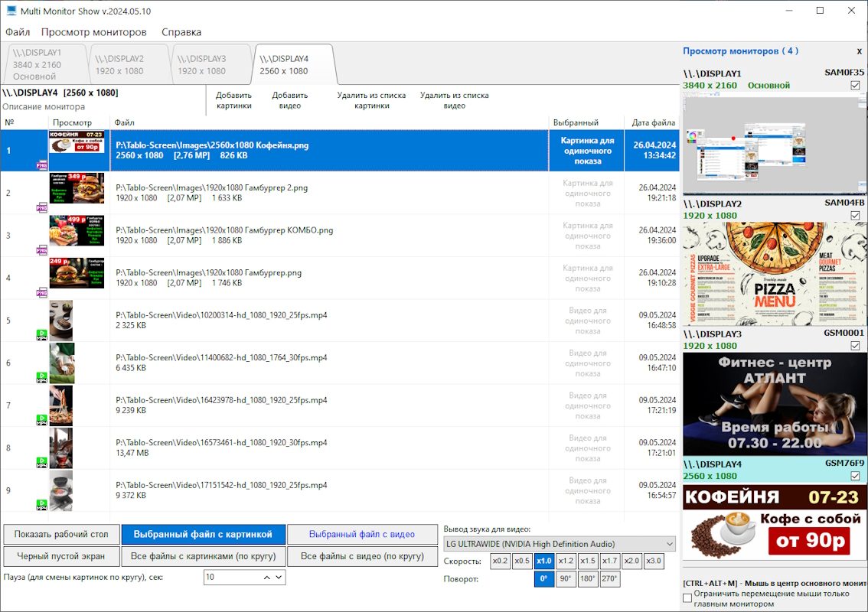Image resolution: width=868 pixels, height=612 pixels.
Task: Open the Файл menu
Action: (x=18, y=32)
